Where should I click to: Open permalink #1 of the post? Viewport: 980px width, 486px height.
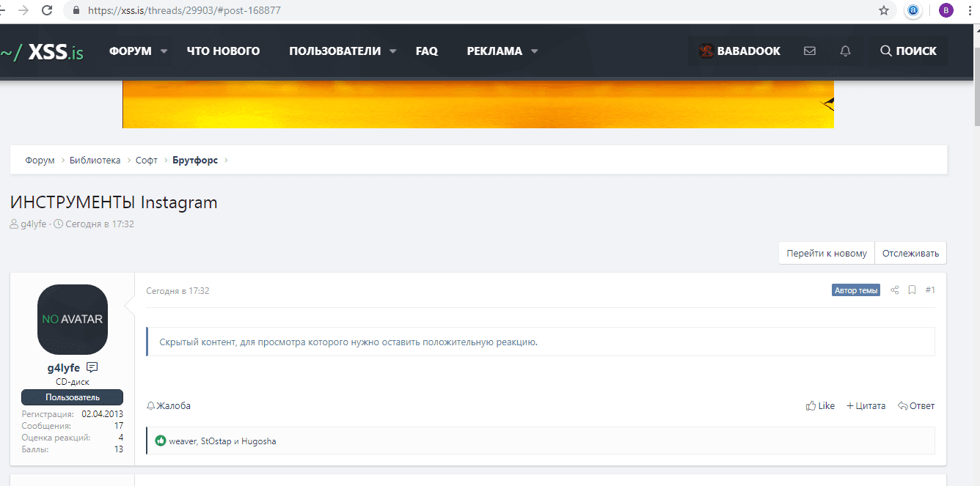tap(930, 290)
